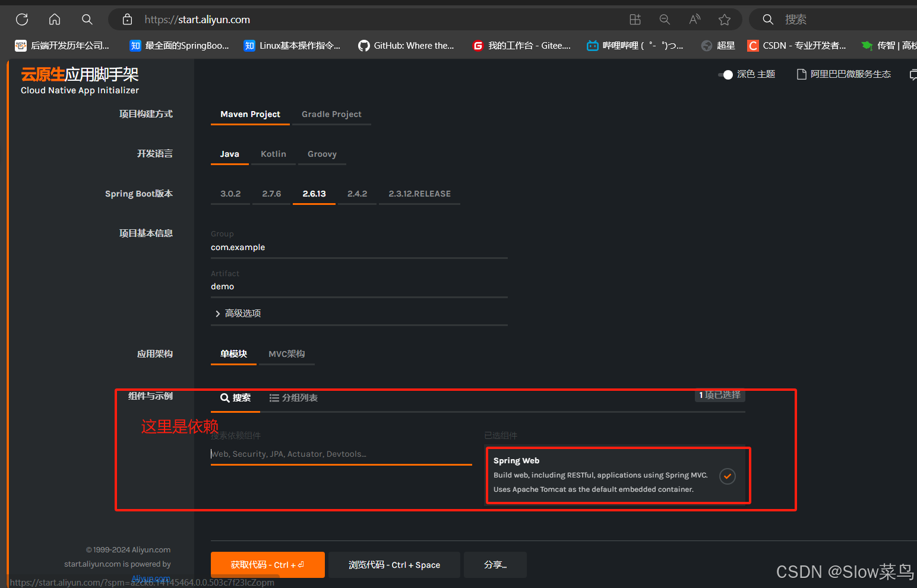Choose Groovy as development language
Image resolution: width=917 pixels, height=588 pixels.
pos(322,154)
